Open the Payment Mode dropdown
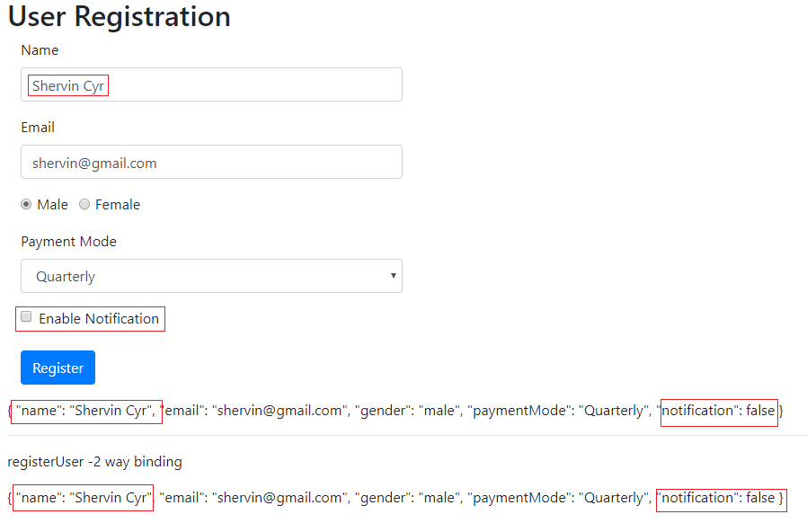Screen dimensions: 807x532 [x=211, y=277]
